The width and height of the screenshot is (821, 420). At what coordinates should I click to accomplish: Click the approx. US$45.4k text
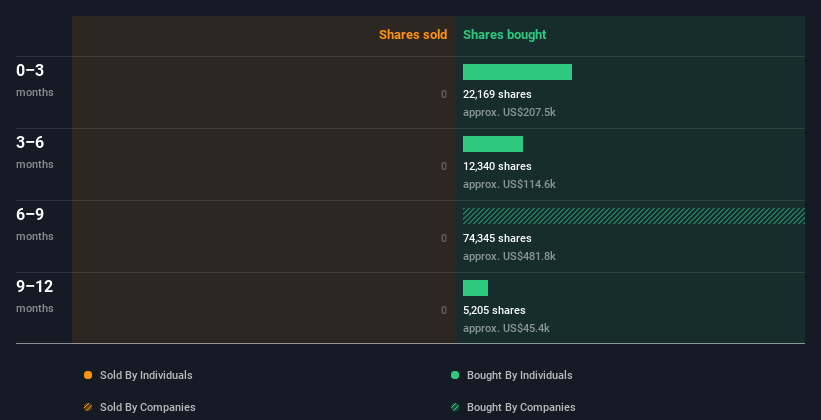tap(506, 328)
